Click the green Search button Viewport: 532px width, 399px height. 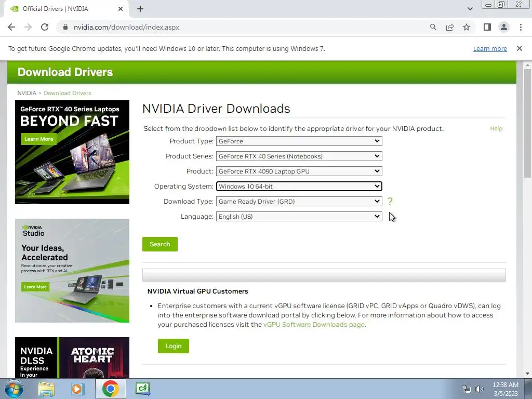coord(160,244)
